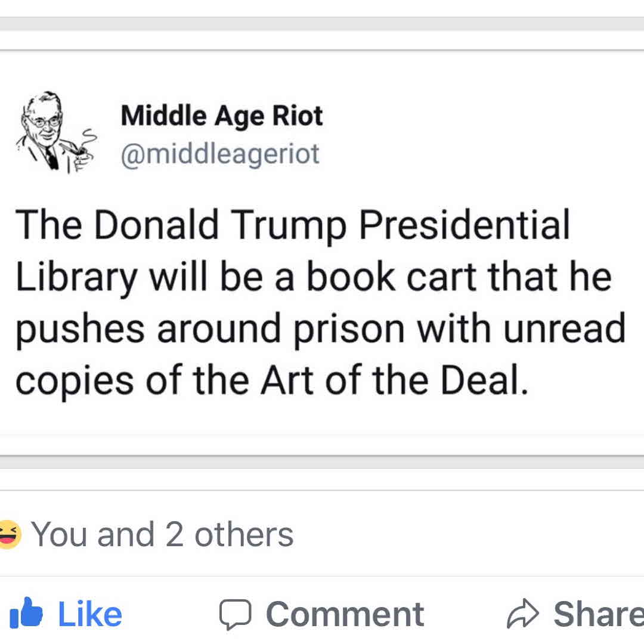Click the word "others" in reaction summary
The image size is (644, 644).
click(244, 534)
